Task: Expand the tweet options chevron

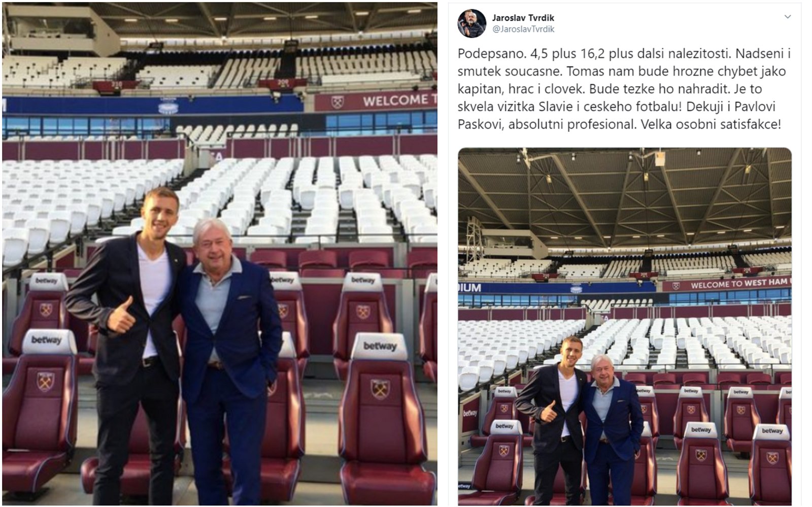Action: (788, 17)
